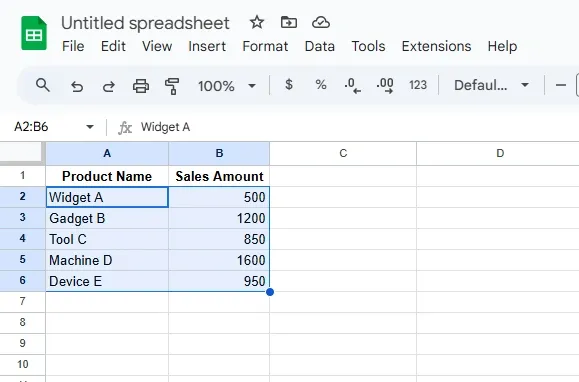579x382 pixels.
Task: Open the move to folder icon
Action: point(288,23)
